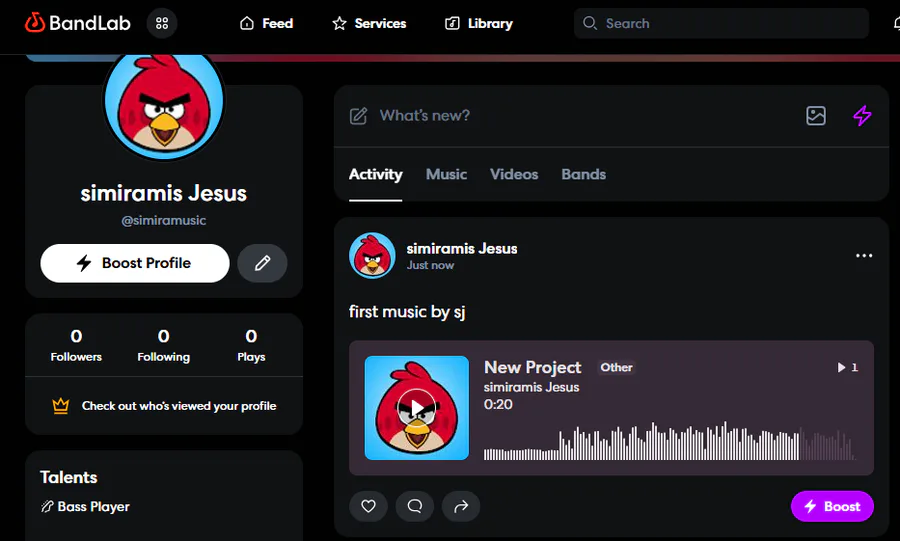900x541 pixels.
Task: Click the first music by sj caption
Action: [407, 312]
